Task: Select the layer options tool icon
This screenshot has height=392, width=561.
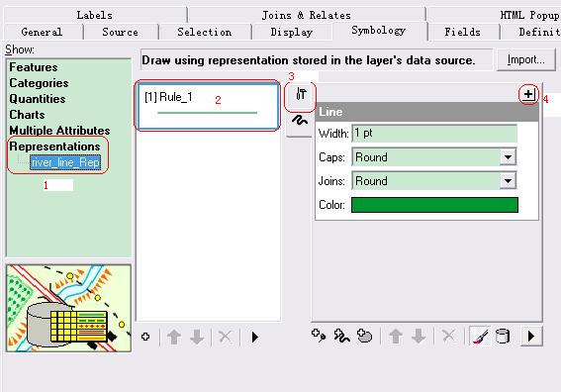Action: pos(301,94)
